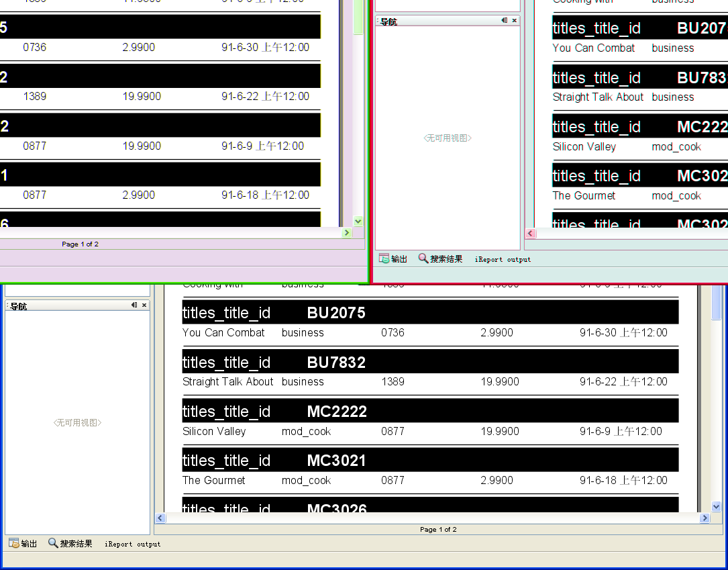Click 'Page 1 of 2' in the bottom window
The height and width of the screenshot is (570, 728).
point(438,529)
